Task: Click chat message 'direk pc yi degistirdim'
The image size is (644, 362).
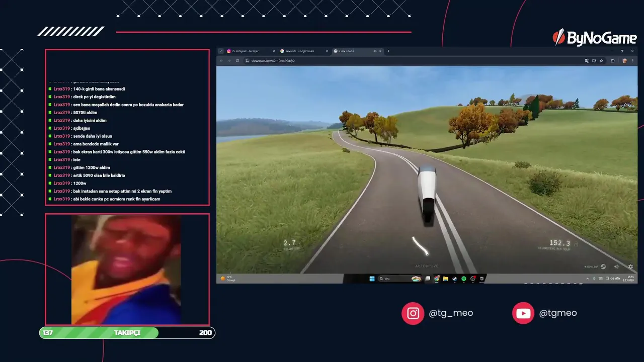Action: (x=95, y=97)
